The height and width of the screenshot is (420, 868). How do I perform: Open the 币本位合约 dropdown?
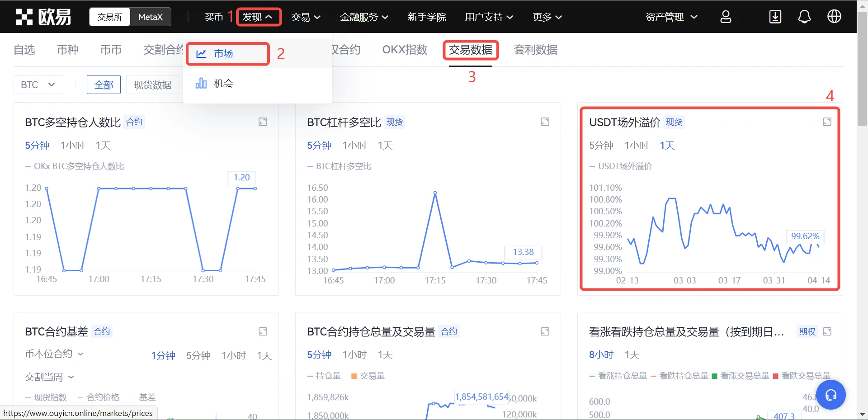54,354
